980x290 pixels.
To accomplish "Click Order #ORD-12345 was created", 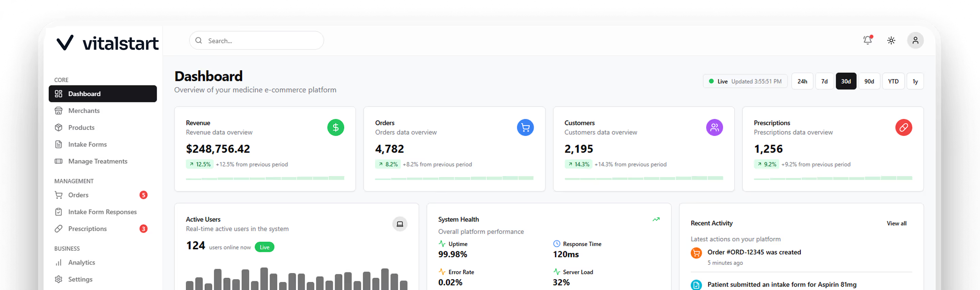I will point(754,252).
